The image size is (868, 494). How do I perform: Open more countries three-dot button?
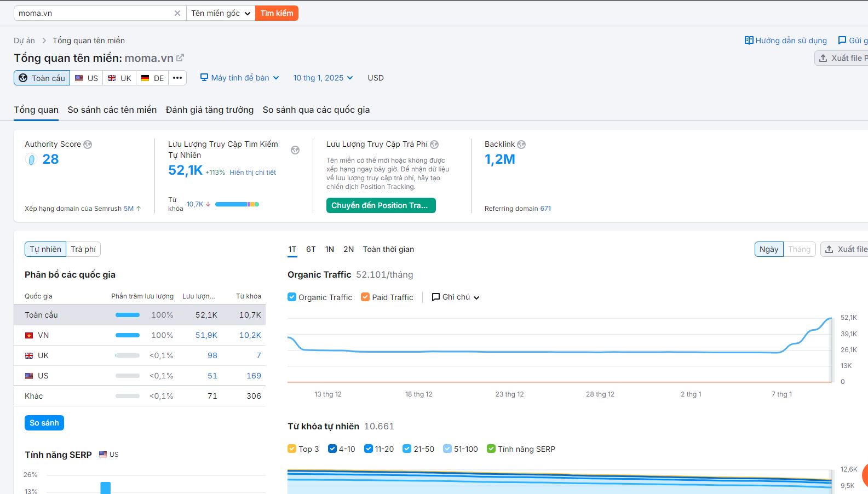[x=177, y=78]
